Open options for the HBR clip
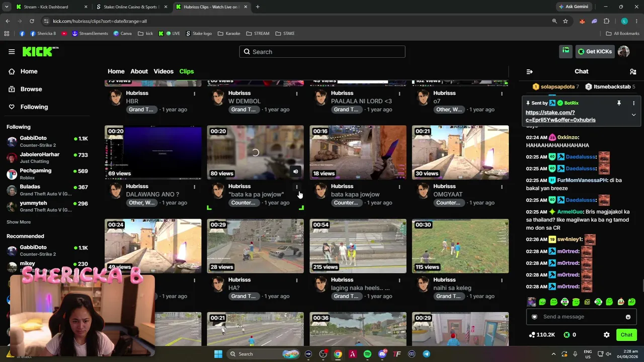This screenshot has height=362, width=644. coord(194,94)
